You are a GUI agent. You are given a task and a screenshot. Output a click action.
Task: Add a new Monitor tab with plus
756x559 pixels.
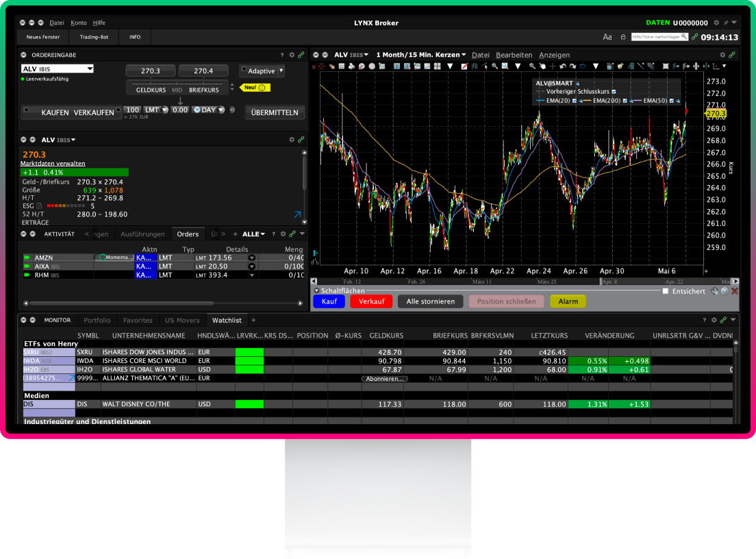(x=253, y=320)
